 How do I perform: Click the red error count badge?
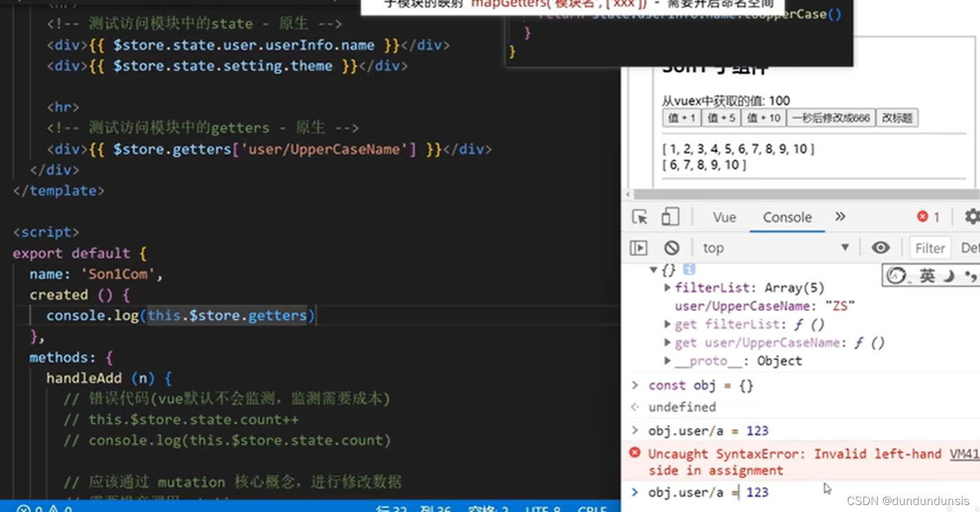[x=928, y=217]
